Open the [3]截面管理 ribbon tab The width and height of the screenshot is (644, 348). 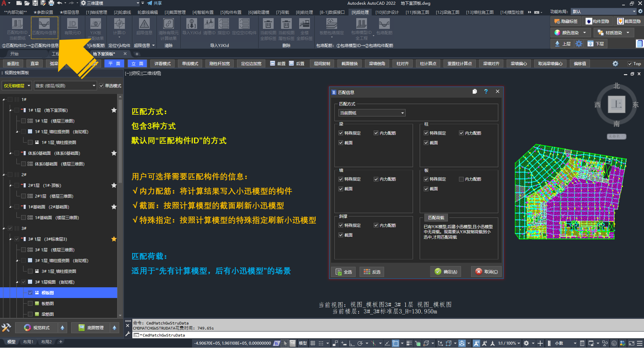point(175,12)
